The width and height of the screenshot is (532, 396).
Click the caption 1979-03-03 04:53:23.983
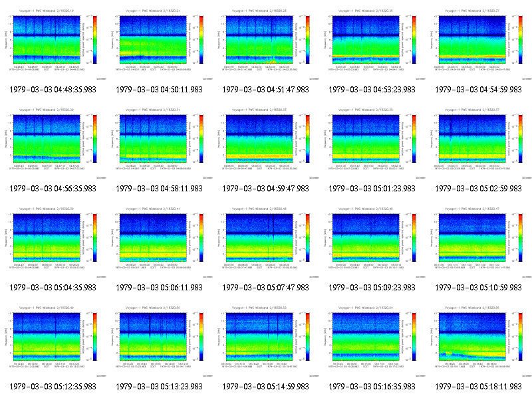tap(372, 90)
